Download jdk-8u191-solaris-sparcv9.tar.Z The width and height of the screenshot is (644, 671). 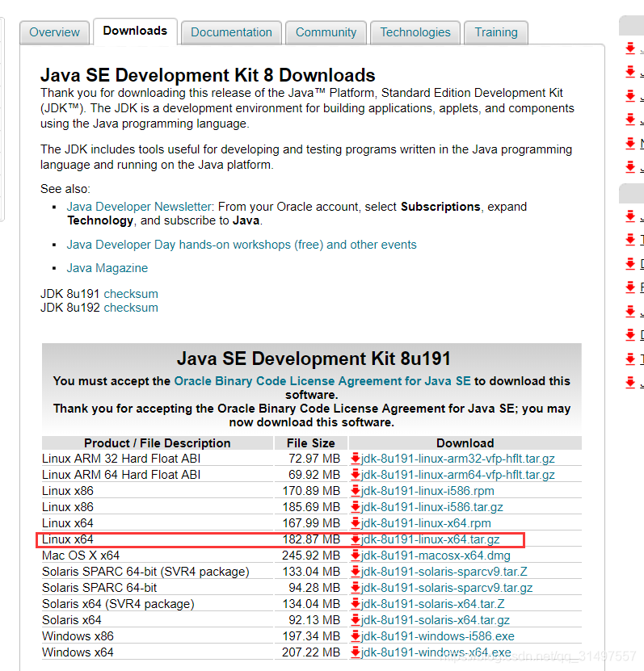tap(444, 572)
